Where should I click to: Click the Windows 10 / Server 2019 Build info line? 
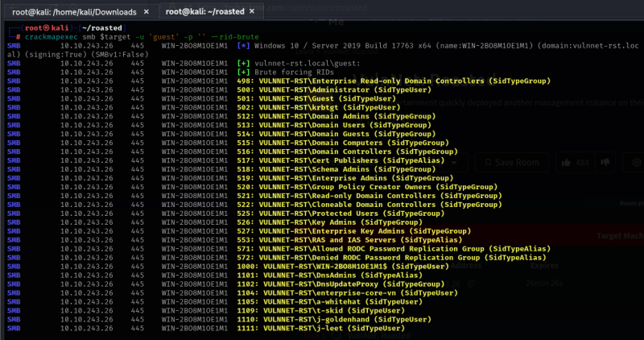click(x=438, y=46)
